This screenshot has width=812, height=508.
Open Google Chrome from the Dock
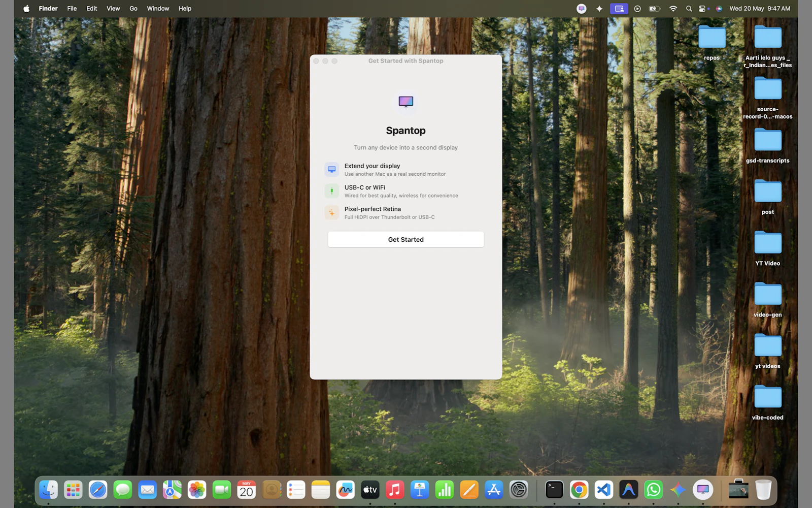click(579, 490)
